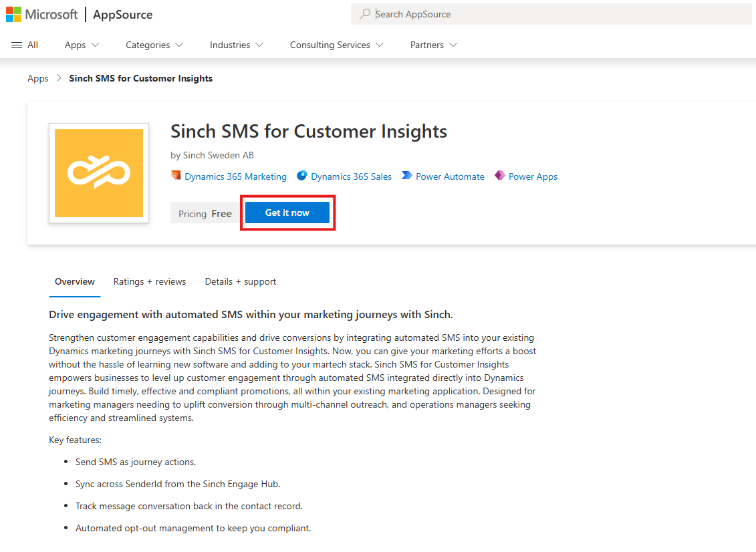Click the 'Sync across SenderId' bullet text
Screen dimensions: 756x552
178,484
